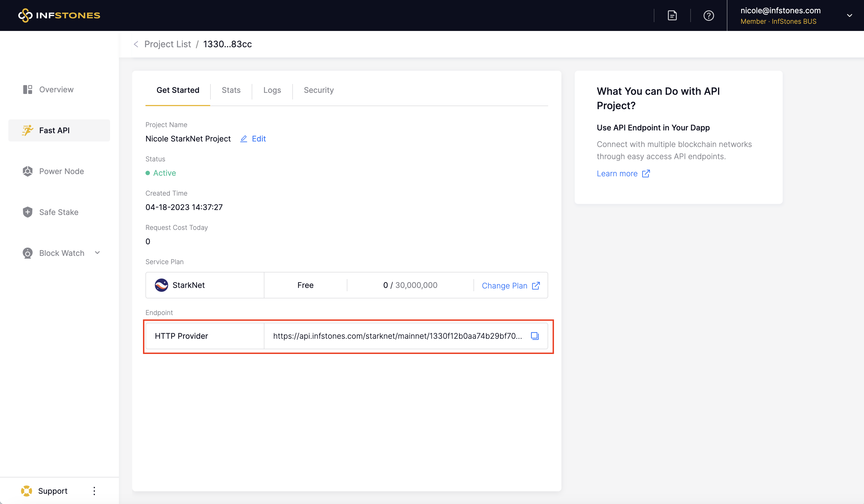
Task: Click Project List breadcrumb
Action: click(x=167, y=44)
